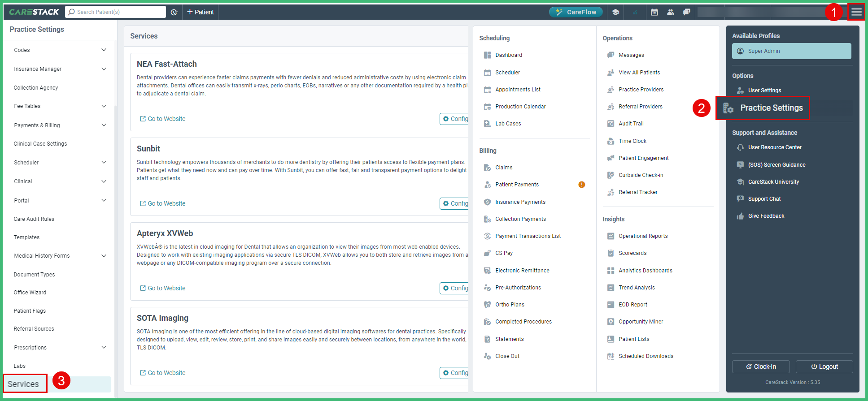Viewport: 868px width, 401px height.
Task: Expand the Fee Tables chevron
Action: pos(104,106)
